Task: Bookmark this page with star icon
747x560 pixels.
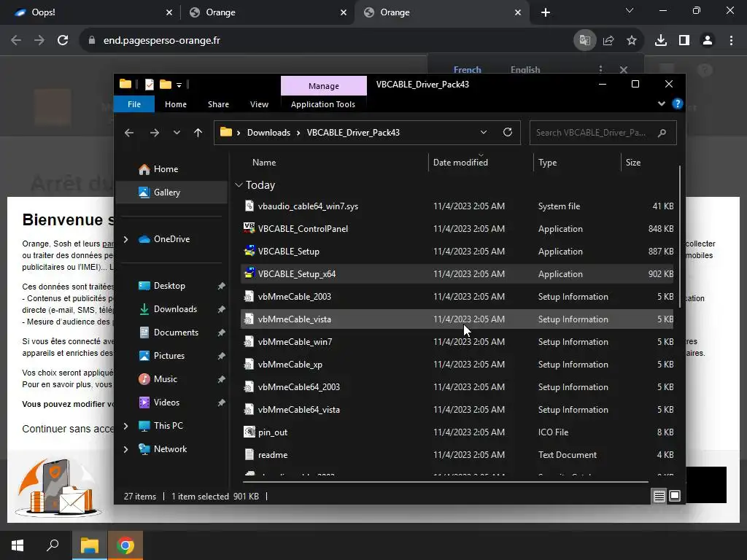Action: [x=632, y=41]
